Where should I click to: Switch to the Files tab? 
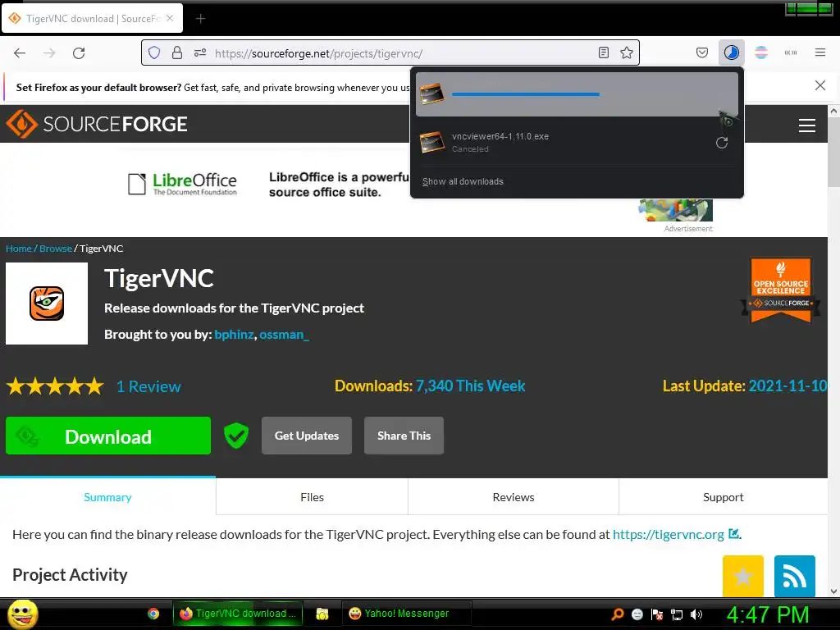click(313, 497)
